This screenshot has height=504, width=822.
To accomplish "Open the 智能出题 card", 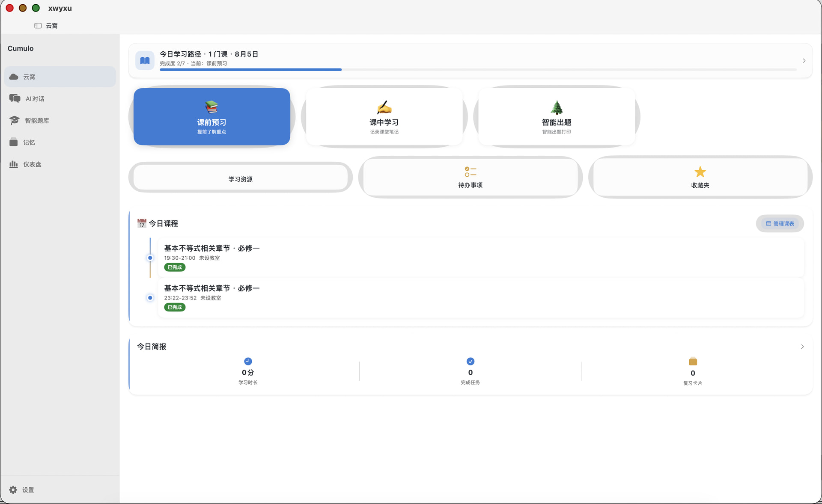I will coord(557,116).
